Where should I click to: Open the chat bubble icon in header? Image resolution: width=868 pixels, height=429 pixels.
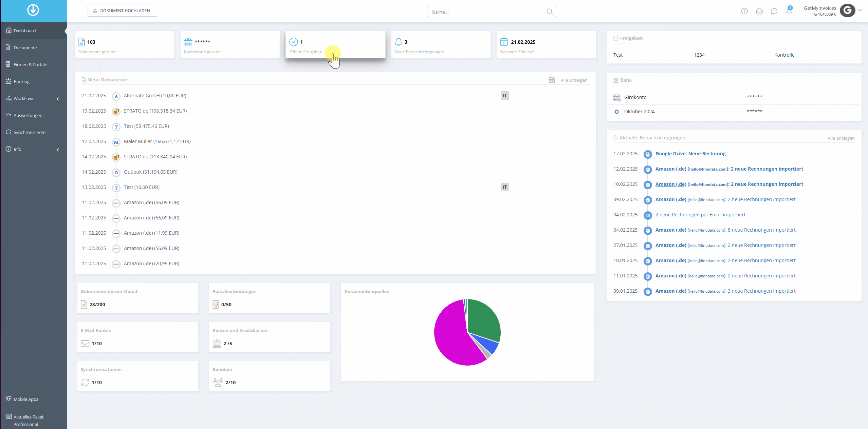point(774,11)
